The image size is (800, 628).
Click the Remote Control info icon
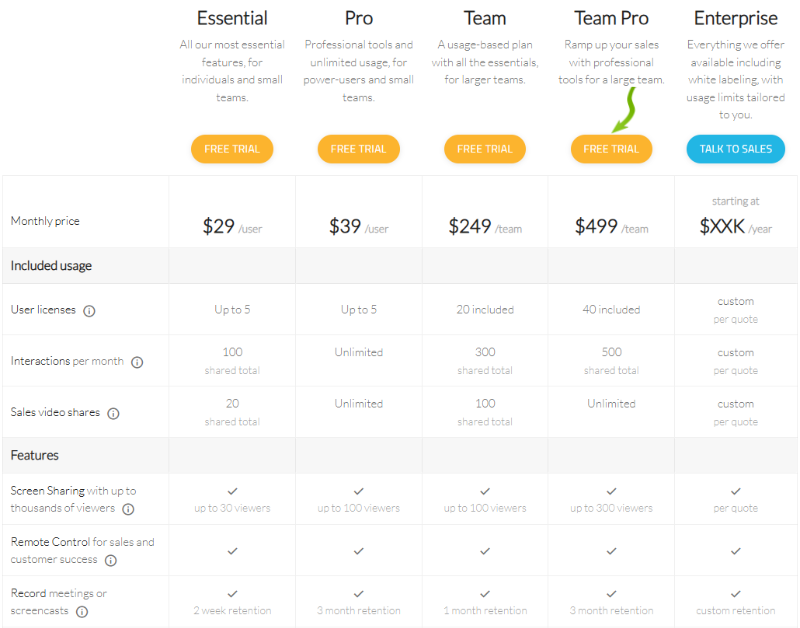tap(111, 560)
